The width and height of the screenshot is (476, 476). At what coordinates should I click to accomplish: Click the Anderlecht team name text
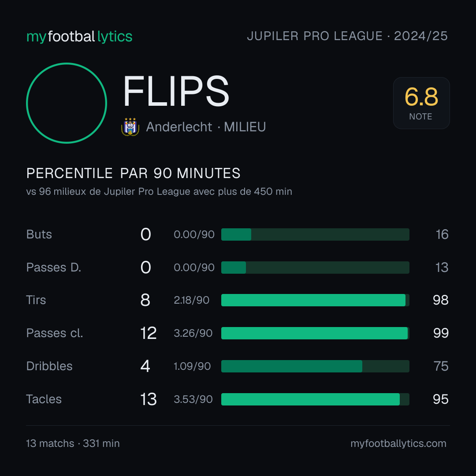[179, 127]
